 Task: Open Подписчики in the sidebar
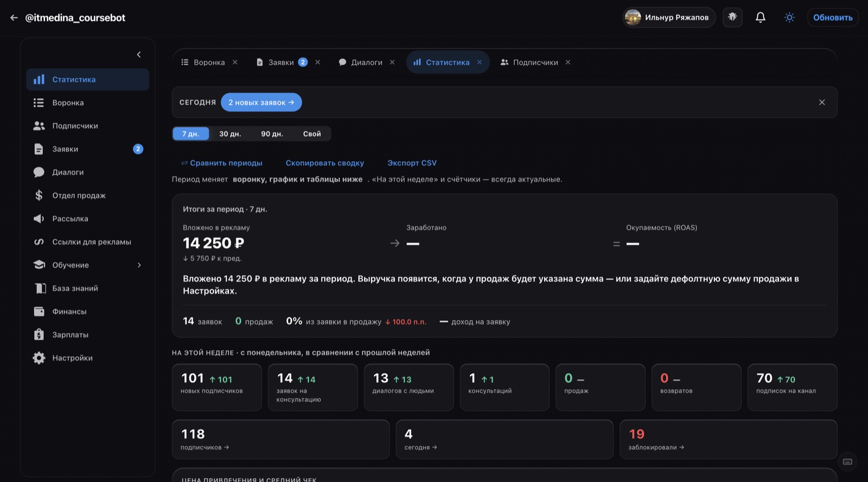point(87,126)
